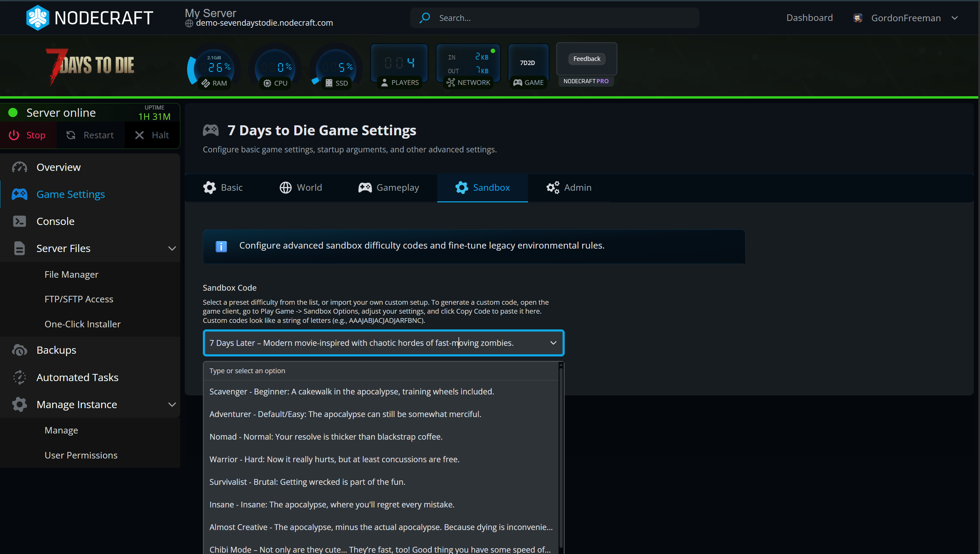Click the My Server title
This screenshot has width=980, height=554.
[210, 13]
